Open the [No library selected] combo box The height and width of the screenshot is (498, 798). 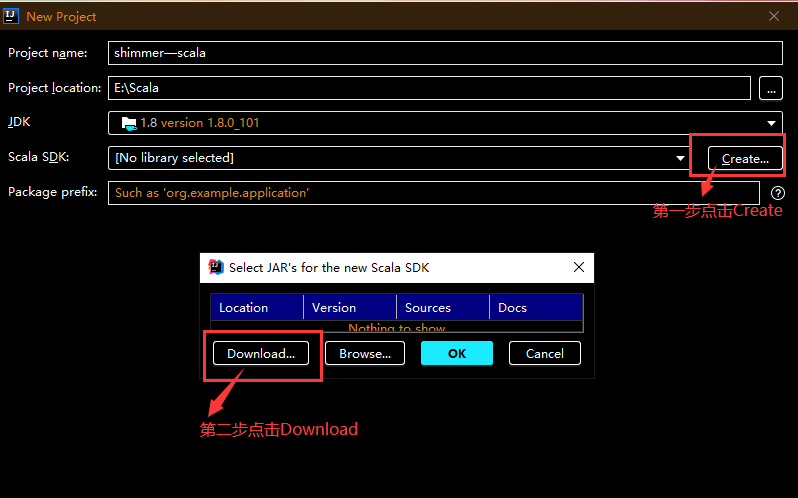point(400,158)
